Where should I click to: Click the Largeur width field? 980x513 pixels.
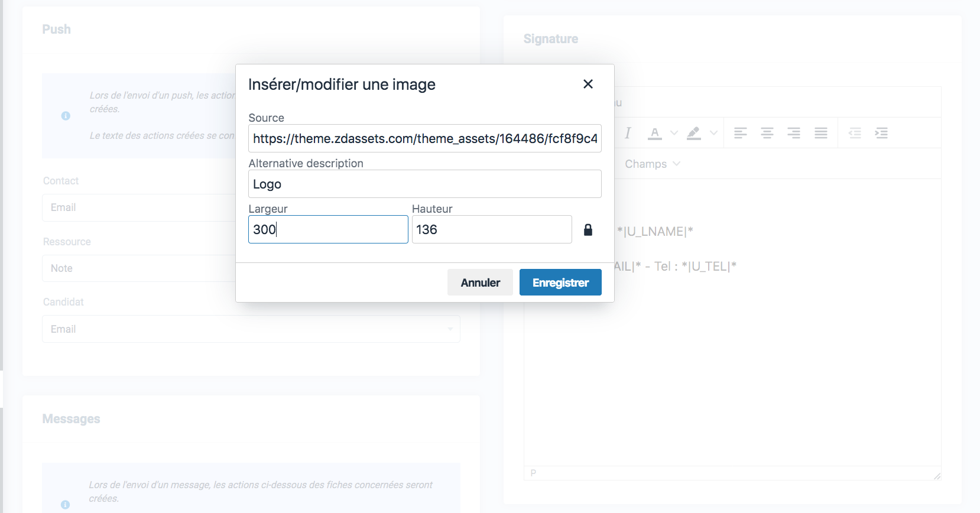328,229
